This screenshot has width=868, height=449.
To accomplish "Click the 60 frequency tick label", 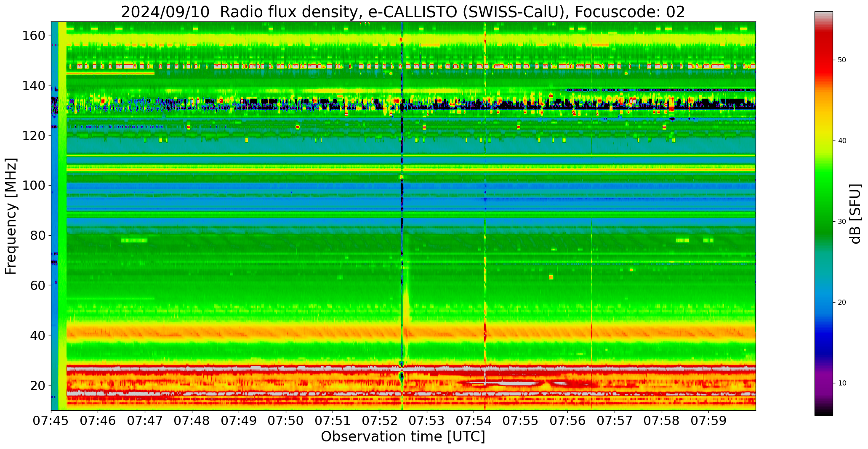I will (37, 285).
